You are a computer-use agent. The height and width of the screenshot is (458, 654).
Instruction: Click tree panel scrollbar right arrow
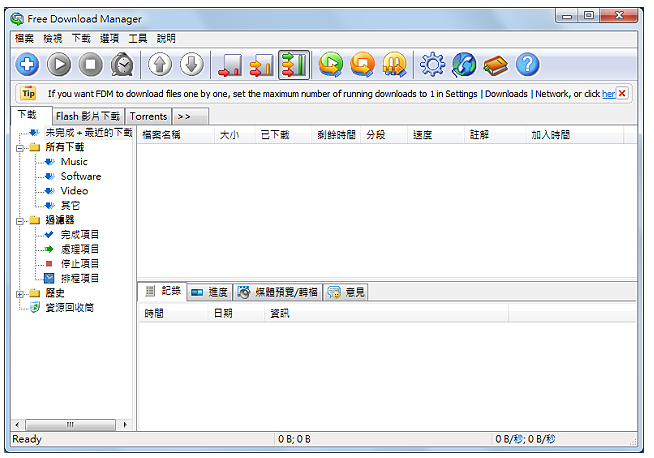point(124,425)
